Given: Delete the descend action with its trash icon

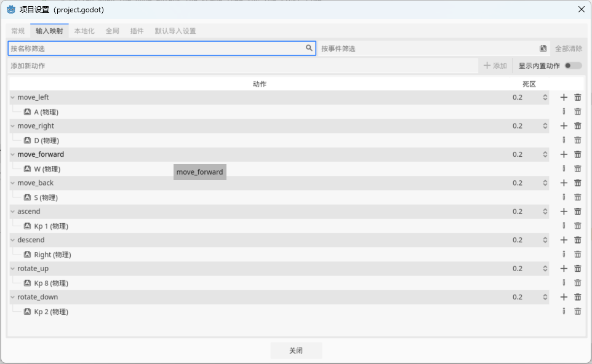Looking at the screenshot, I should click(577, 240).
